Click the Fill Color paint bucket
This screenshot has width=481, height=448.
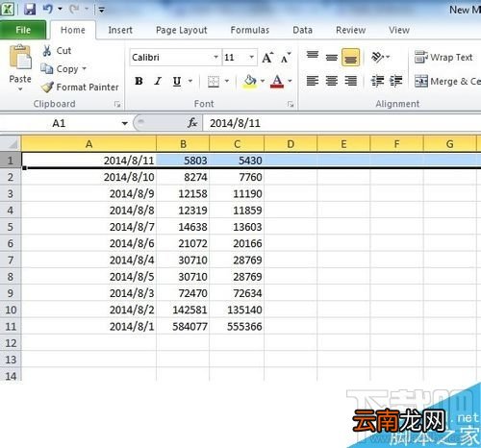click(x=250, y=82)
